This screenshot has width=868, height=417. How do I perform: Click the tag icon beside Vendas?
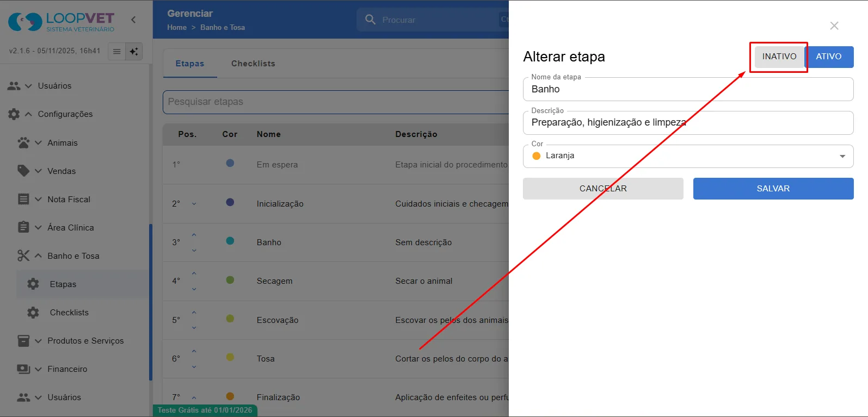coord(23,171)
